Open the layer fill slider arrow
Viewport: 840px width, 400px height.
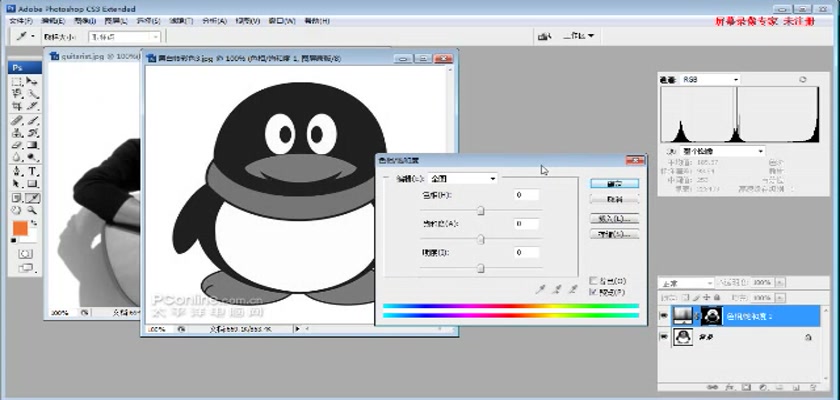[780, 298]
